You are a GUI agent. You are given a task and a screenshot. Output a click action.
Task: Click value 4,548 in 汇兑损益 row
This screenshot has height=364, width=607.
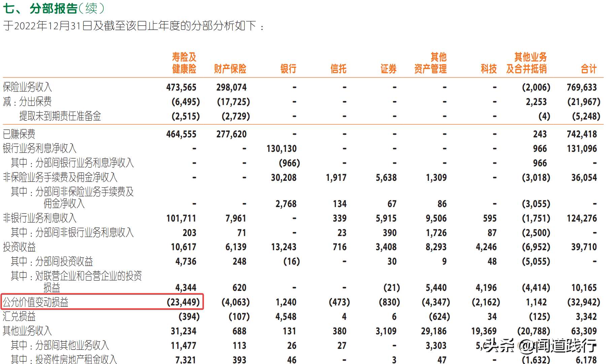286,317
